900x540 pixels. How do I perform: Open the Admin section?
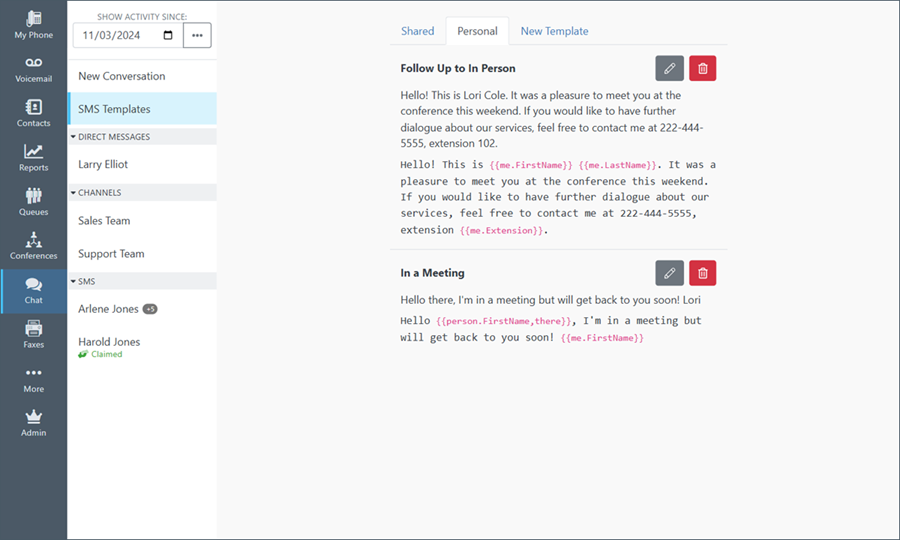tap(33, 422)
